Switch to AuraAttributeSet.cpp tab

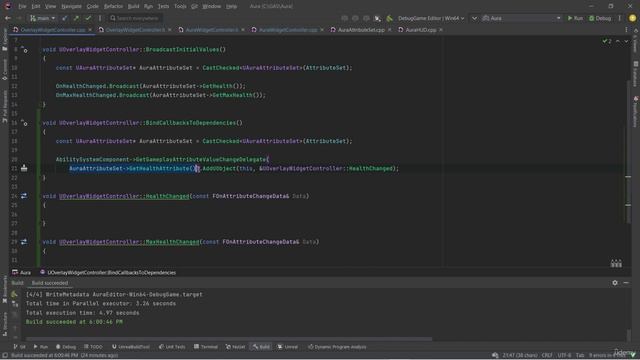tap(361, 30)
